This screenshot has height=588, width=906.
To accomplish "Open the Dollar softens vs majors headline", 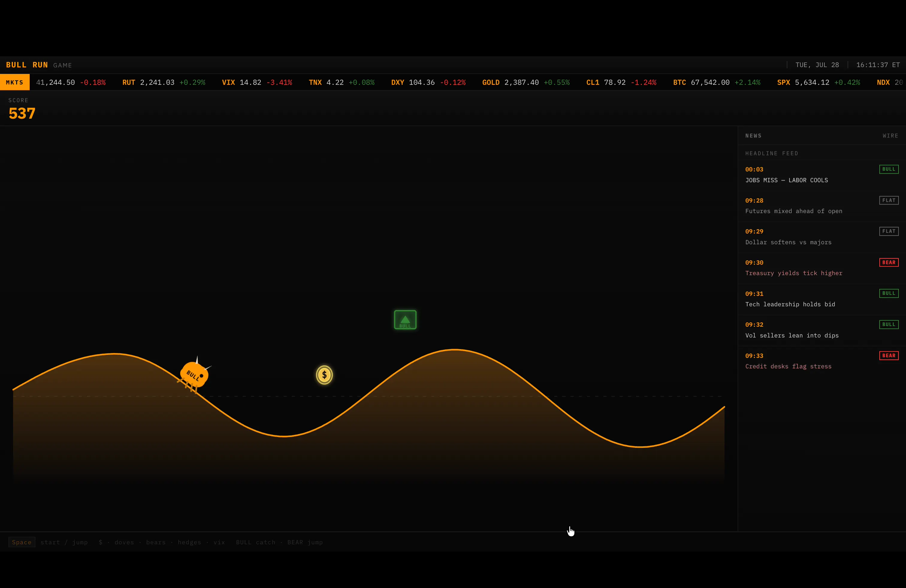I will [x=788, y=242].
